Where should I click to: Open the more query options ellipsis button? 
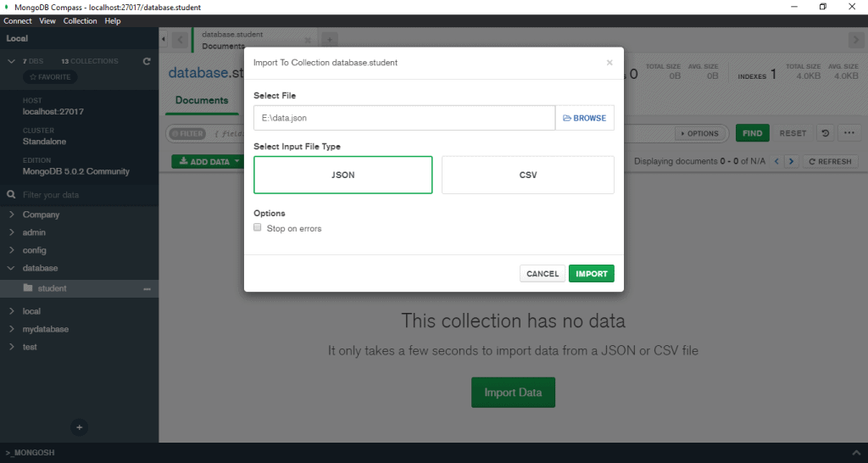pos(849,133)
